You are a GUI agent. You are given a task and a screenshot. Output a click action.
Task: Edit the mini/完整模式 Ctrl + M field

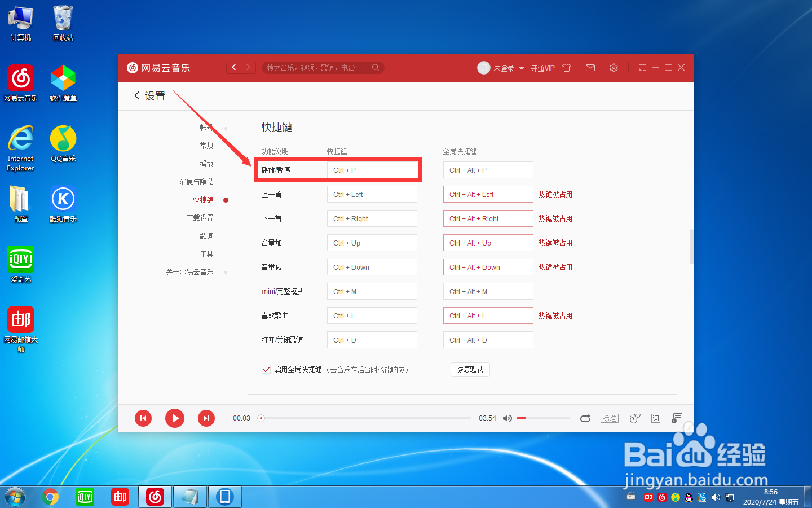(372, 291)
